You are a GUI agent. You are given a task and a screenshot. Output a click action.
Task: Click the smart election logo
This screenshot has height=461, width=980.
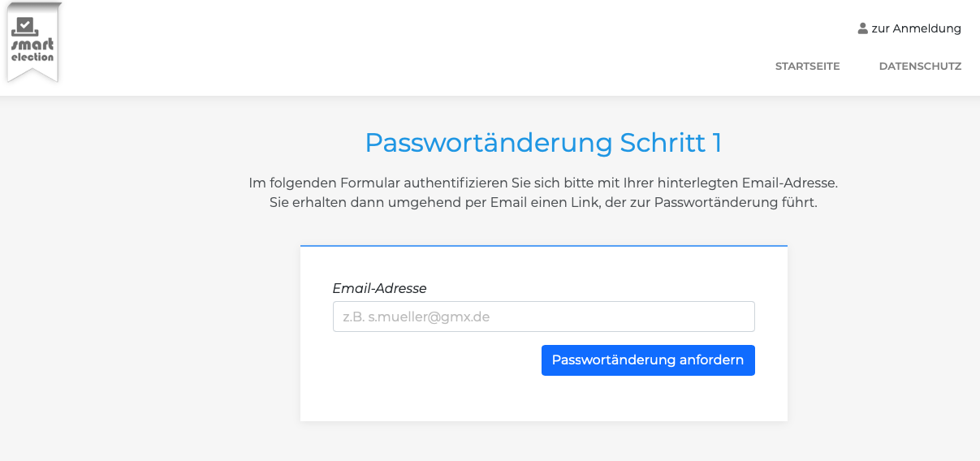32,41
